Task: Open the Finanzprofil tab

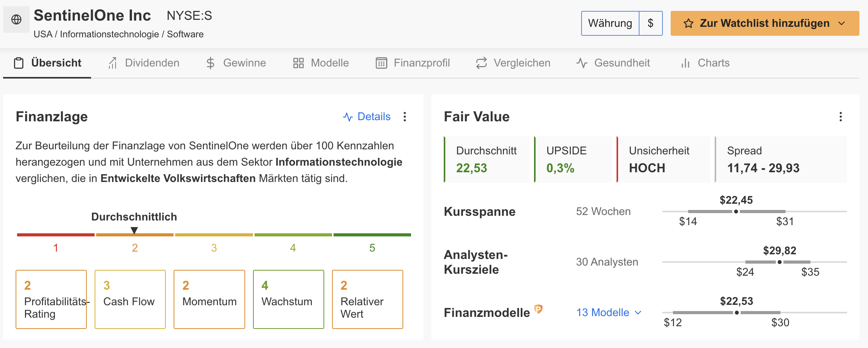Action: coord(413,63)
